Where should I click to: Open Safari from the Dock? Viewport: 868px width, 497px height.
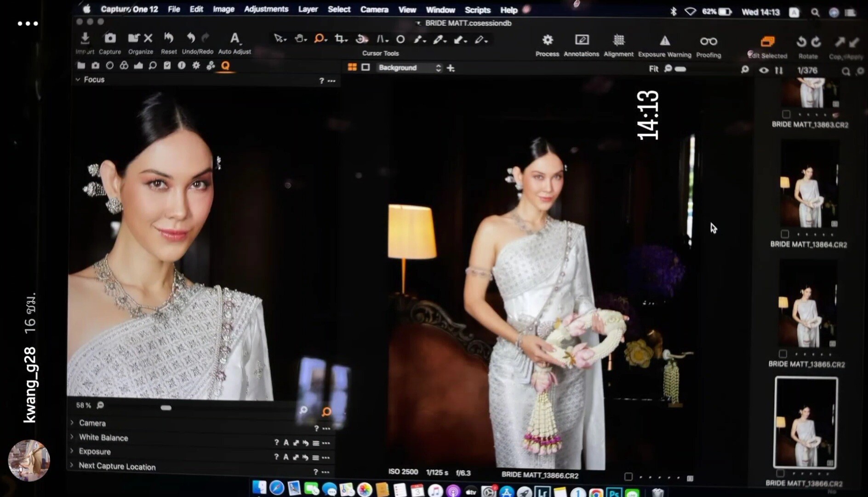(x=277, y=488)
